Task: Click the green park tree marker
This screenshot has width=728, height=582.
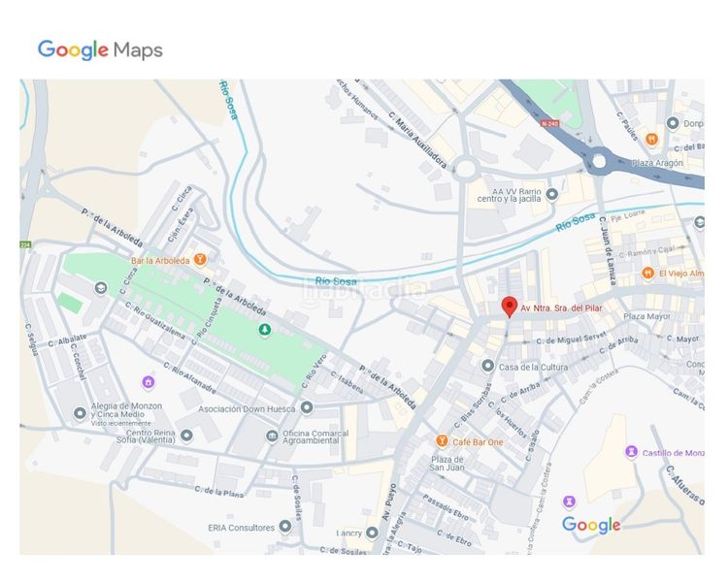Action: (x=265, y=330)
